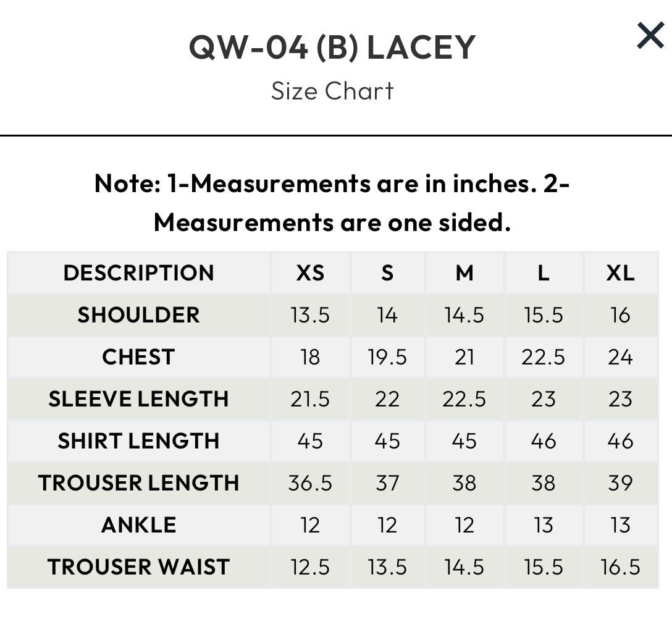Select the XL size column header
The image size is (672, 619).
click(x=620, y=272)
